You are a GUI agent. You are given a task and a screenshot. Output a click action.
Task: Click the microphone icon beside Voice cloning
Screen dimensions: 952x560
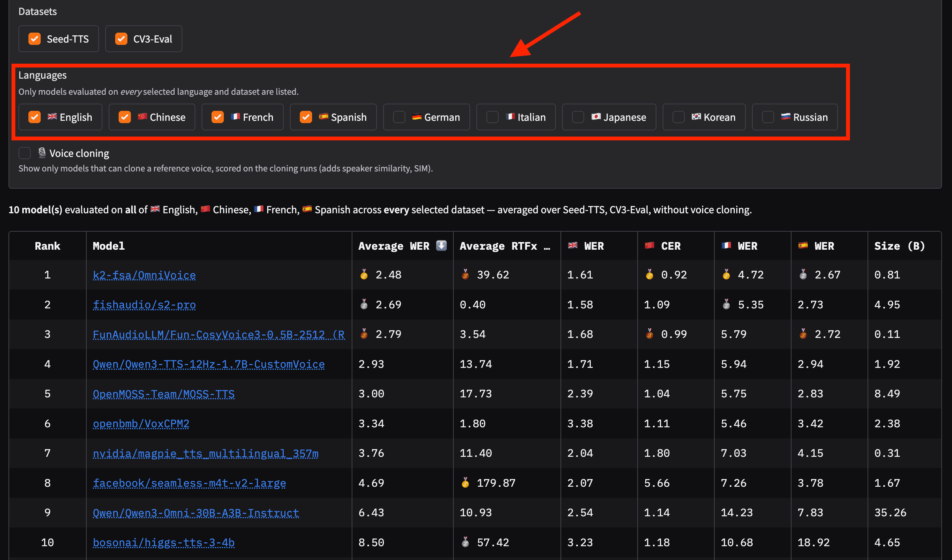coord(42,153)
